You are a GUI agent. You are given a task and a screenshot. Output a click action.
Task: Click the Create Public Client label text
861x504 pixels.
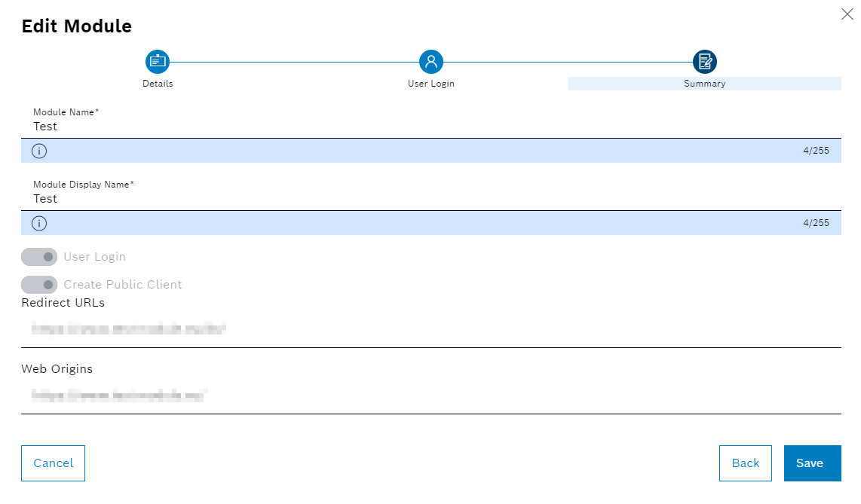[123, 285]
